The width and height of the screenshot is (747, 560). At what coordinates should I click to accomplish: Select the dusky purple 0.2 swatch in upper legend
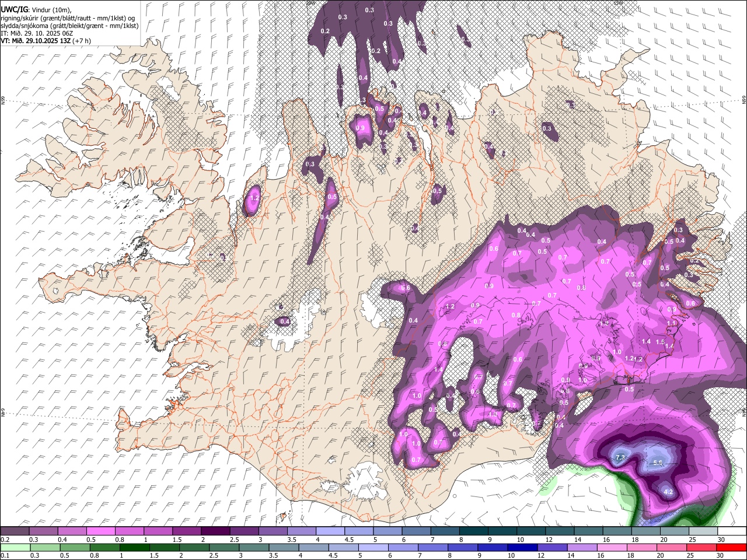click(15, 531)
